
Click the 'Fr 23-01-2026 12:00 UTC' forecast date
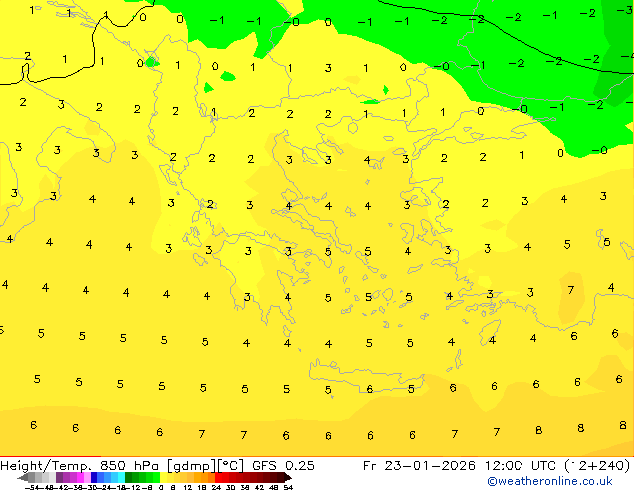460,466
